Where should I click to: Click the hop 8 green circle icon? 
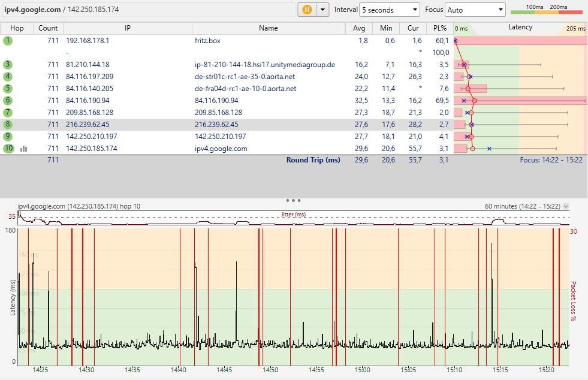click(8, 125)
